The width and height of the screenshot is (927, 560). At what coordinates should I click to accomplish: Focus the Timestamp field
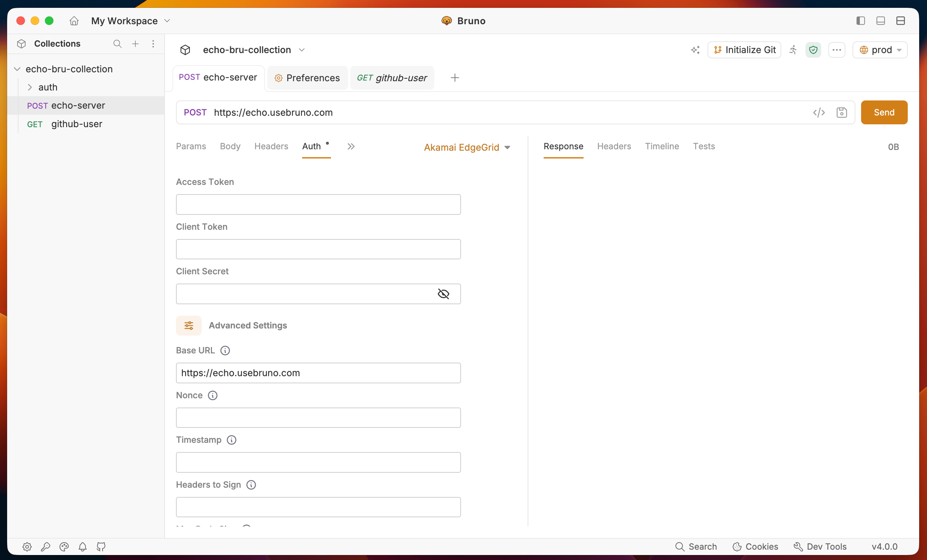pyautogui.click(x=318, y=462)
